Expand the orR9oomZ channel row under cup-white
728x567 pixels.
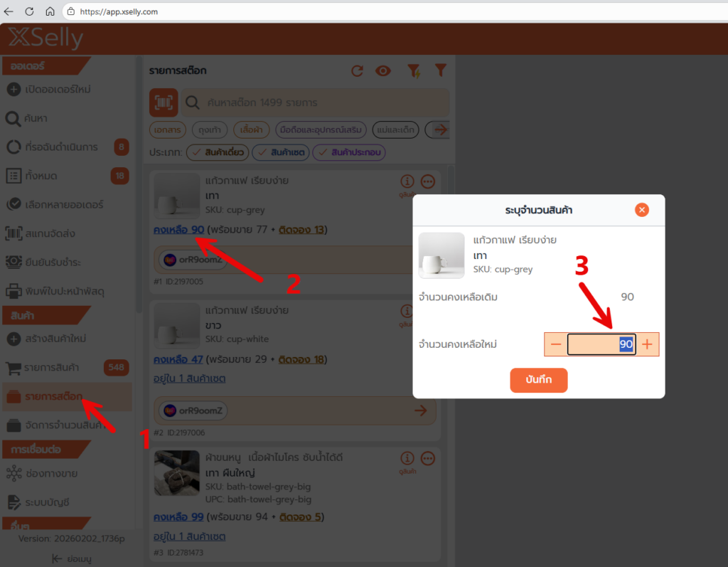tap(420, 410)
